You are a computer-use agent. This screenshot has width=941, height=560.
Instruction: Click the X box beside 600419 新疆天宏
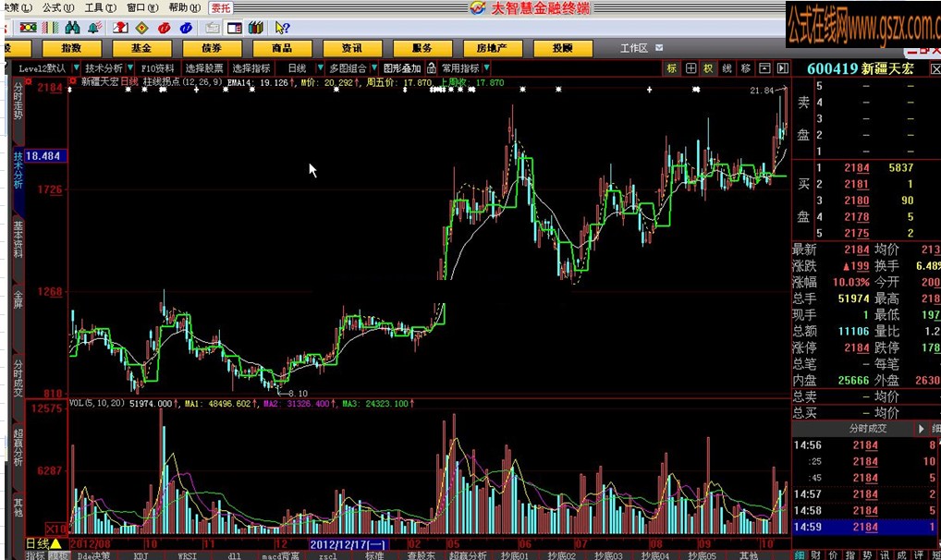tap(935, 68)
